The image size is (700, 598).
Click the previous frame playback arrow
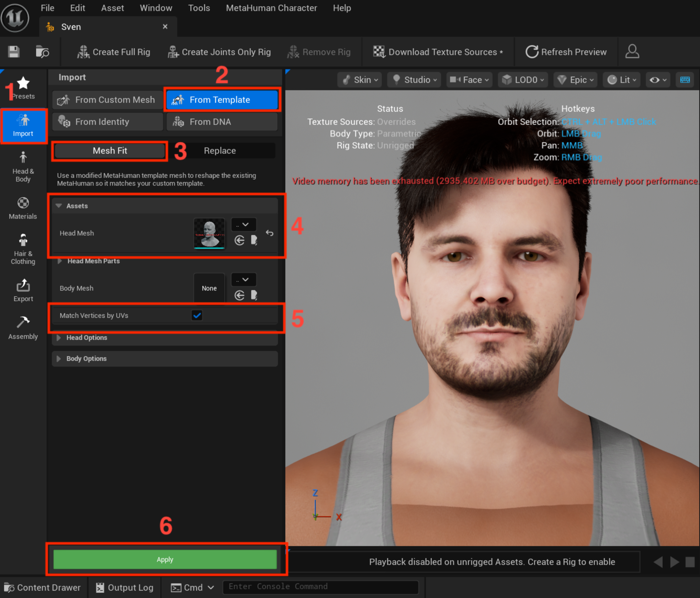[658, 562]
